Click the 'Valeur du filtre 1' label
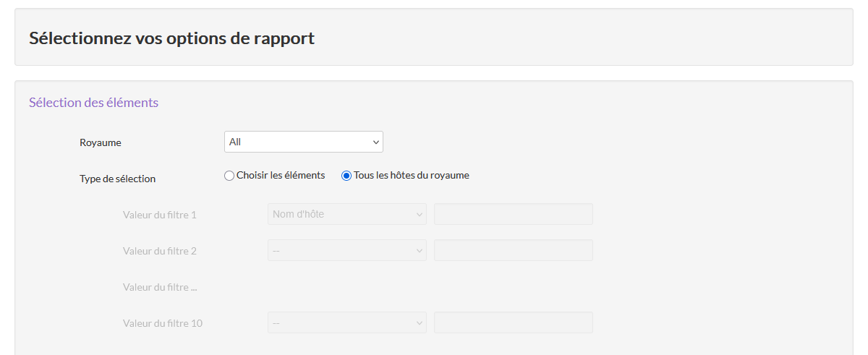 tap(159, 215)
